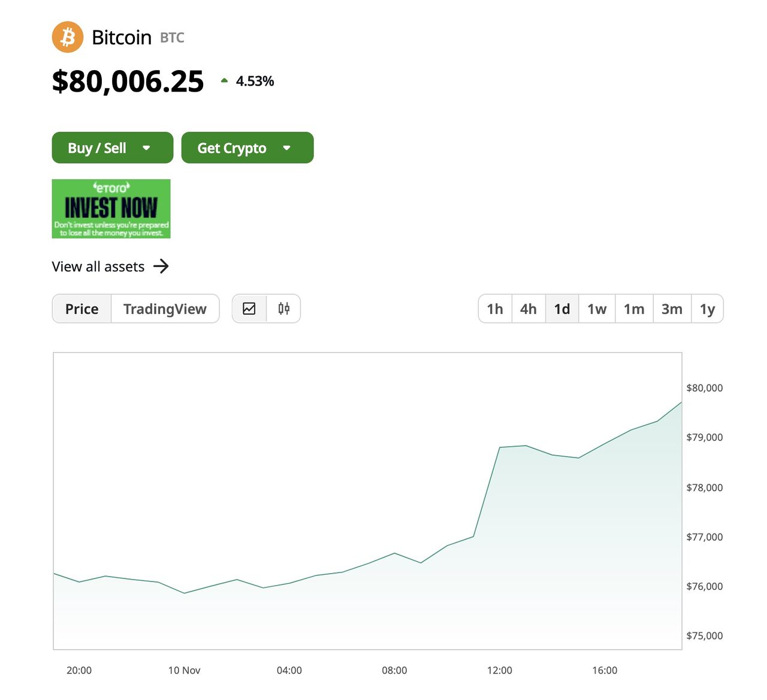
Task: Open the View all assets link
Action: tap(111, 266)
